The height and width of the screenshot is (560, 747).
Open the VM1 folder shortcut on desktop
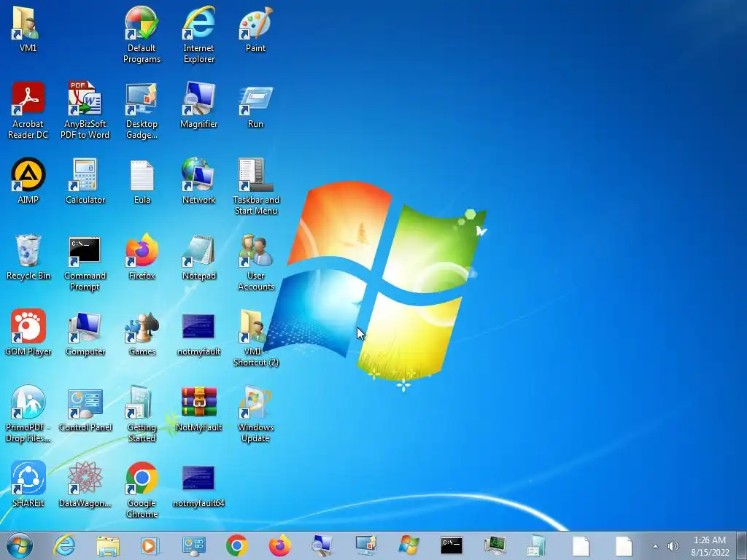pyautogui.click(x=28, y=29)
